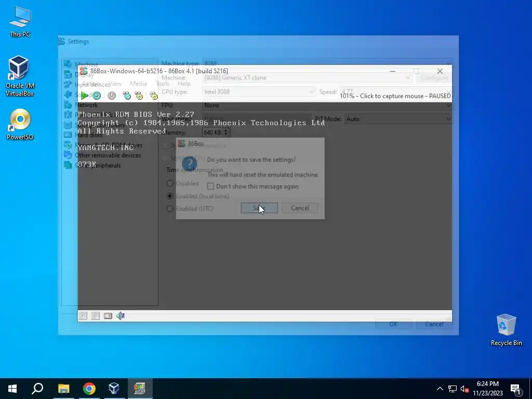
Task: Open the Machine type dropdown in Settings
Action: (x=327, y=63)
